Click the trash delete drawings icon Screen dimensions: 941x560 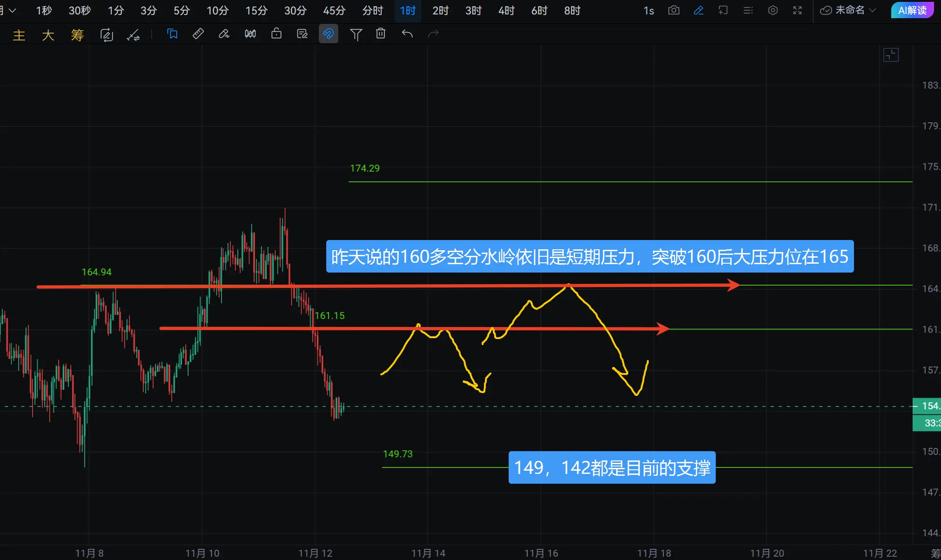coord(381,34)
